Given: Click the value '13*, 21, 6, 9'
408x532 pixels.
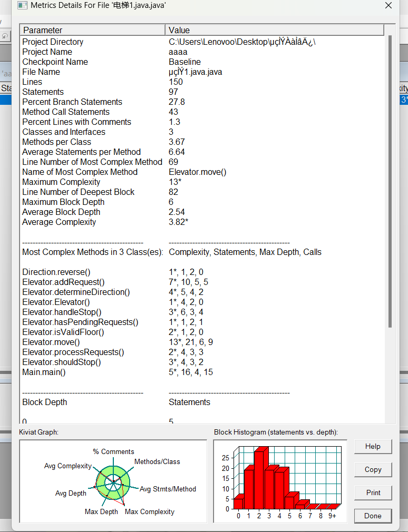Looking at the screenshot, I should (x=191, y=342).
